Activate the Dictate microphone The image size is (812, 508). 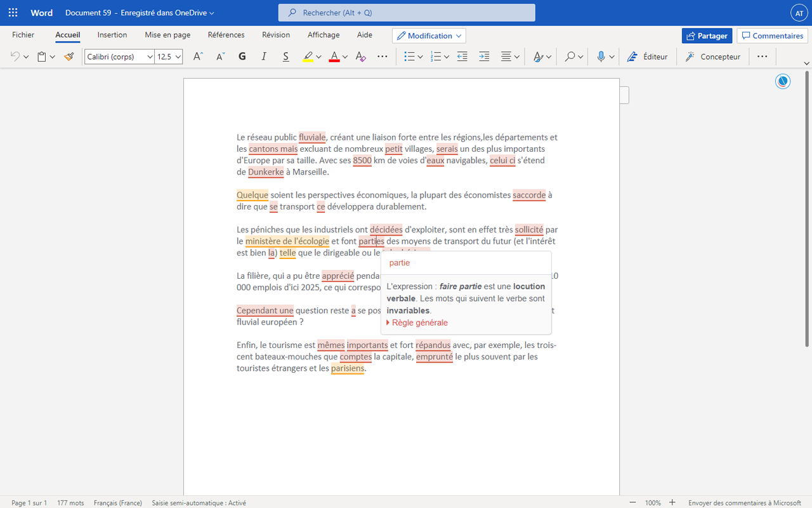tap(600, 56)
